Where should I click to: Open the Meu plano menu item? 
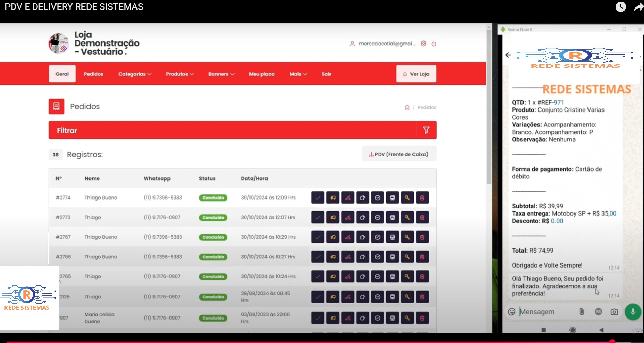click(261, 74)
